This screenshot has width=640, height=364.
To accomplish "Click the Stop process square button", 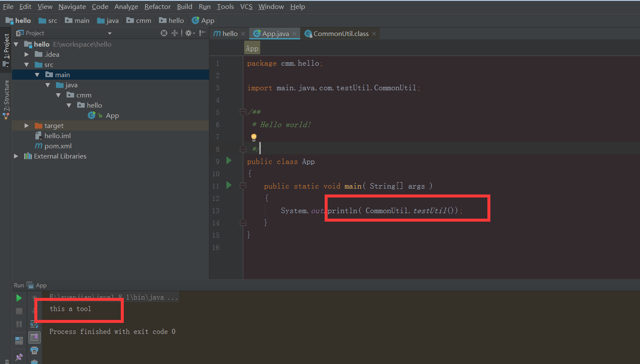I will click(19, 311).
